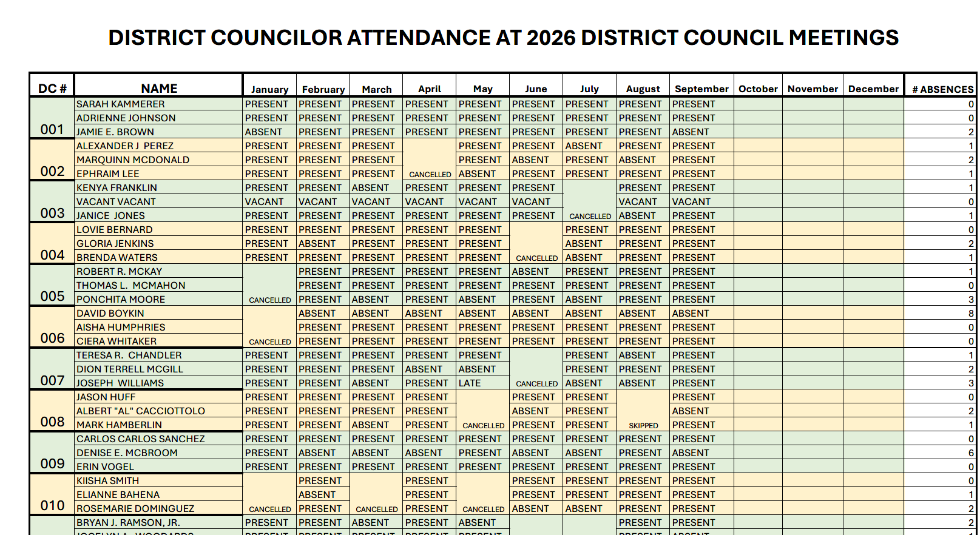
Task: Click the name KENYA FRANKLIN
Action: tap(117, 188)
